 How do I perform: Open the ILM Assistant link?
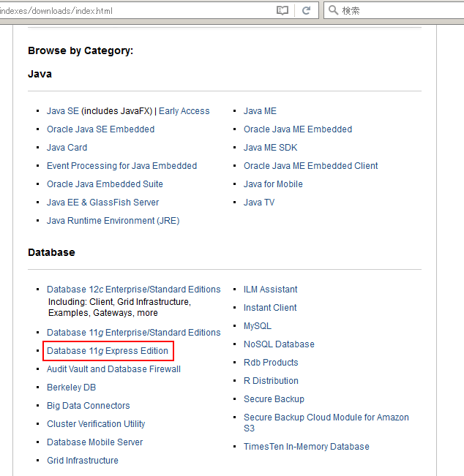pos(271,290)
